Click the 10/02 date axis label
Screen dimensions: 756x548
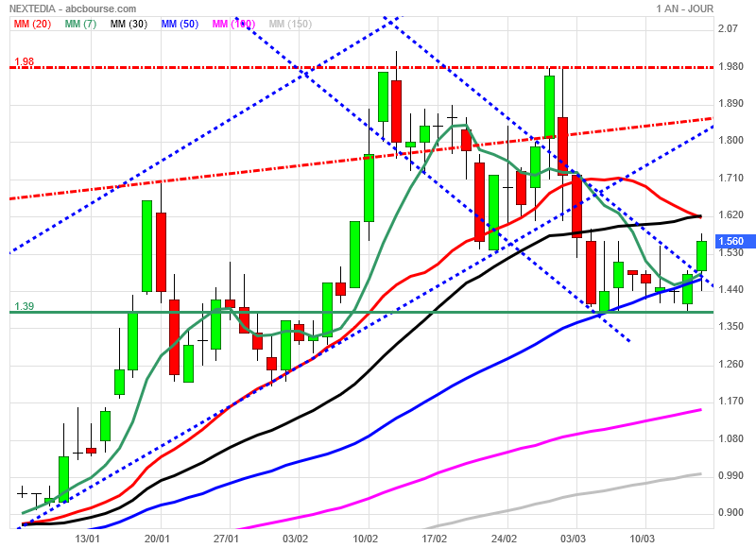coord(365,538)
